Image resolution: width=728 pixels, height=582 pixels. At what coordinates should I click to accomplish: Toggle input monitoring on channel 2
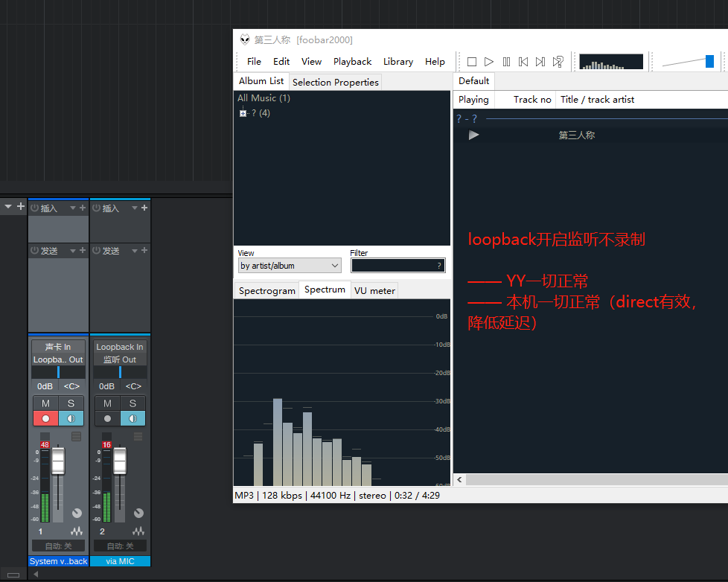[x=132, y=418]
